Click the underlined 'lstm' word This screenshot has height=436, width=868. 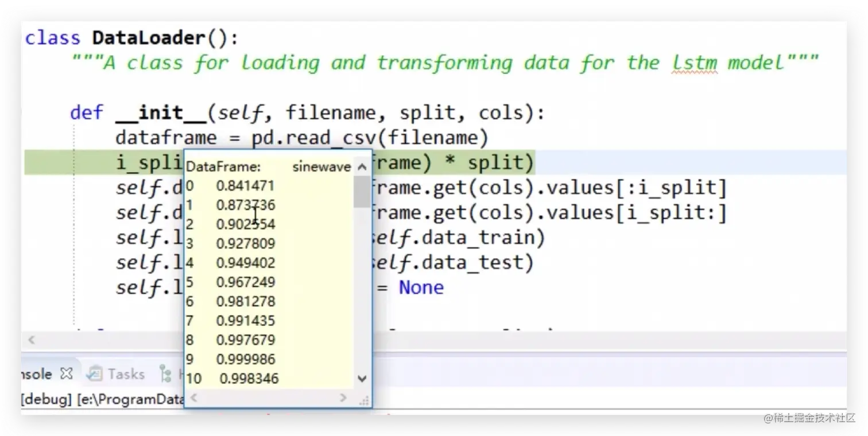click(x=694, y=63)
